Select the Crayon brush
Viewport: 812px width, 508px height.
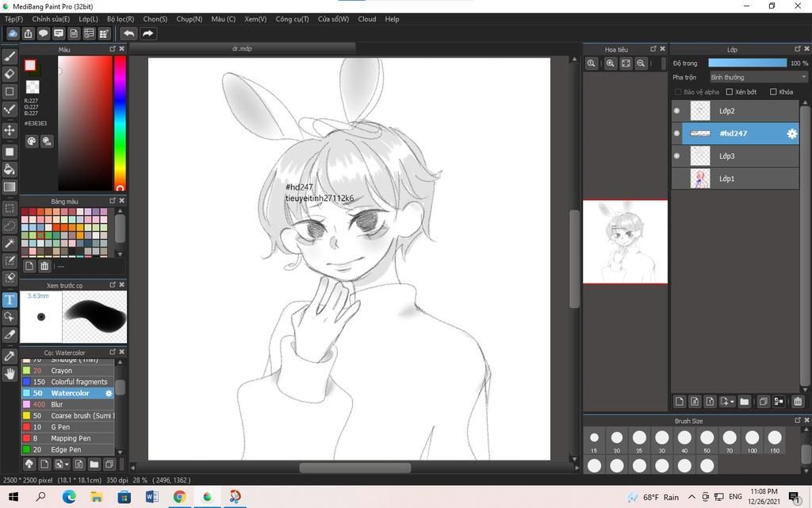click(x=68, y=371)
